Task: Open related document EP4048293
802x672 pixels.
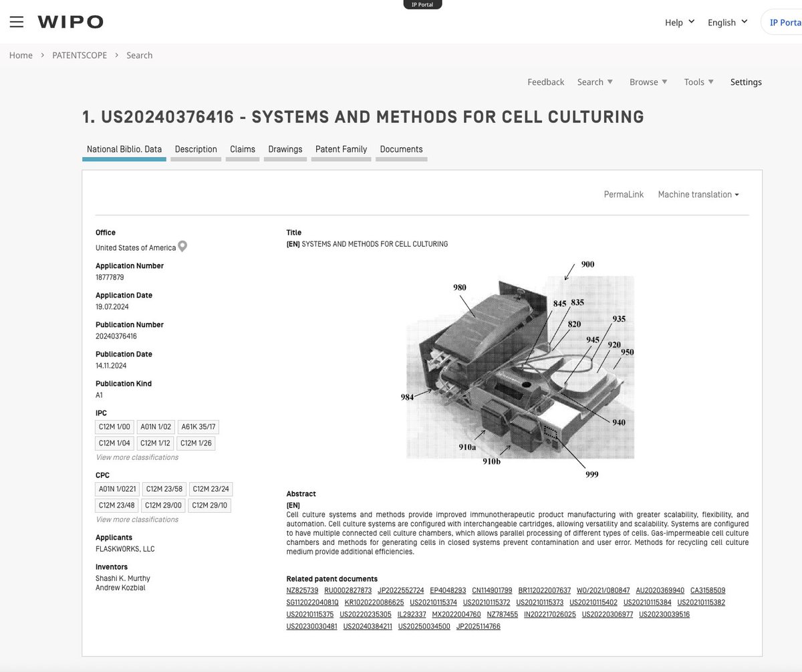Action: 448,590
